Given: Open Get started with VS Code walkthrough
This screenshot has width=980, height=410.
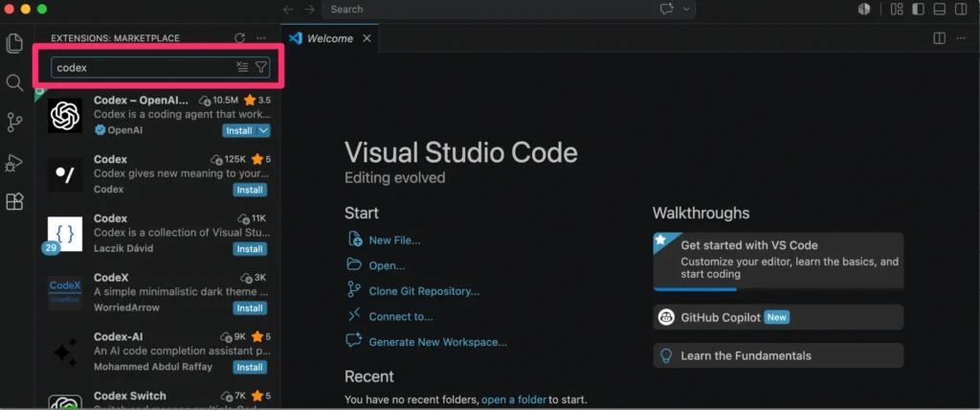Looking at the screenshot, I should tap(778, 262).
